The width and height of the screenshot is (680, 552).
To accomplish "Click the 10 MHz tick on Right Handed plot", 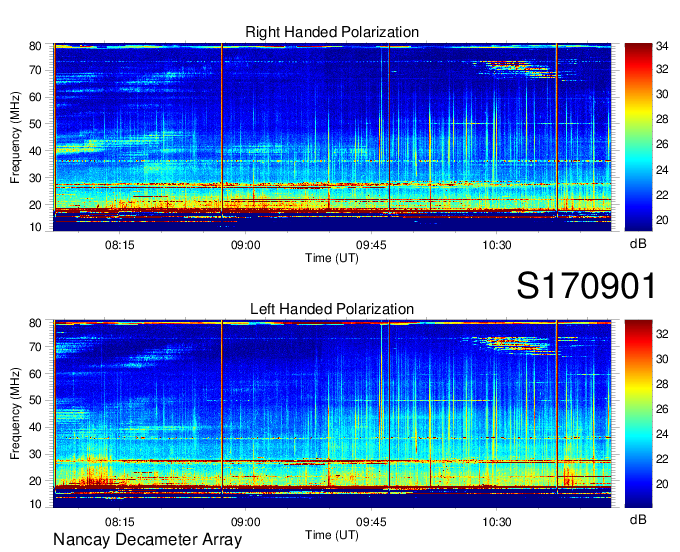I will (35, 227).
